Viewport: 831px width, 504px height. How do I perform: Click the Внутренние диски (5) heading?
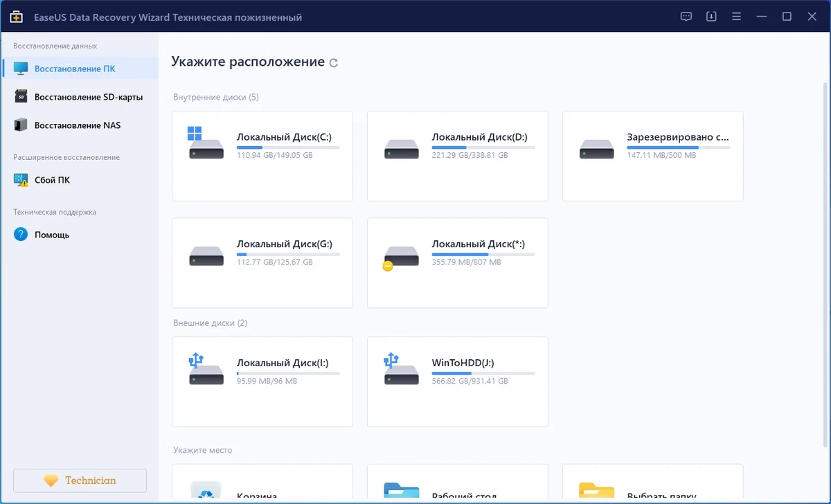(215, 98)
